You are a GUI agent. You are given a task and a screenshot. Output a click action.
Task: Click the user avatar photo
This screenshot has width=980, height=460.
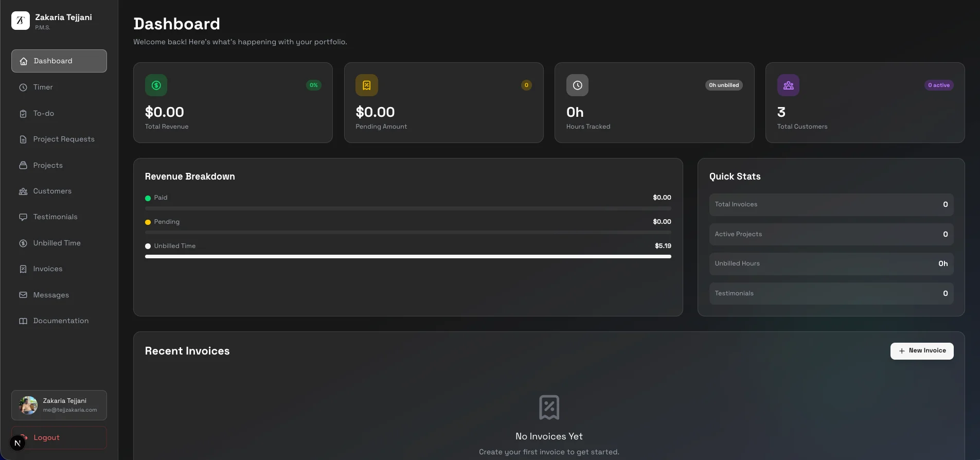[28, 405]
